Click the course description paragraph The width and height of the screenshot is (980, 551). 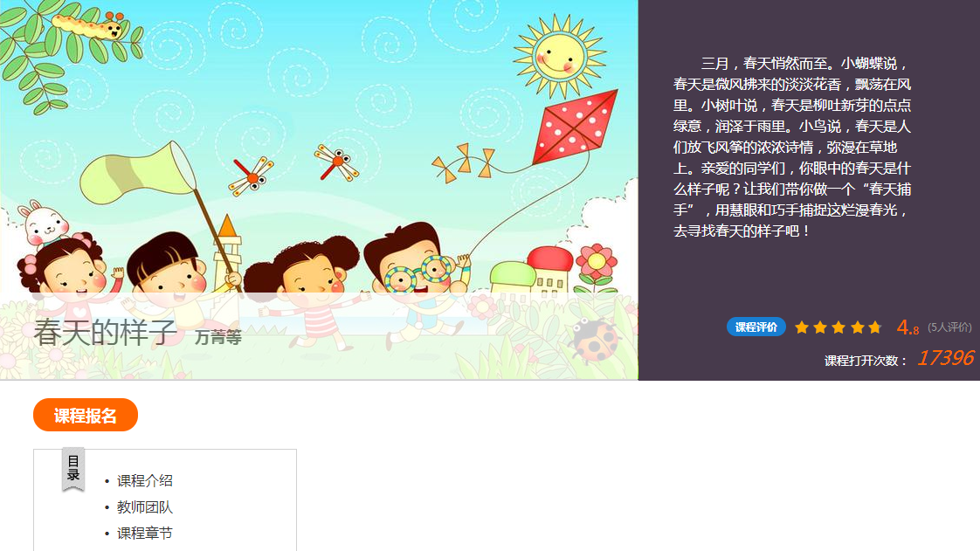coord(792,148)
